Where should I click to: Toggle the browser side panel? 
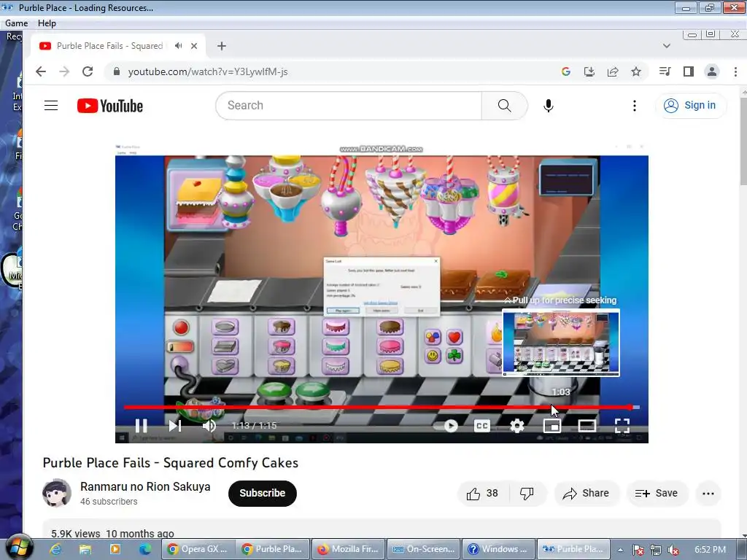689,71
